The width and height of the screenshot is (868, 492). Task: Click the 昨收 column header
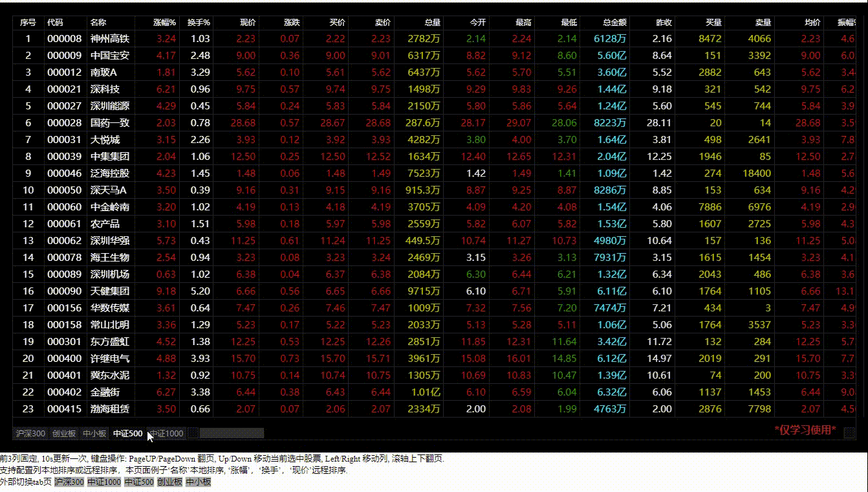coord(664,23)
